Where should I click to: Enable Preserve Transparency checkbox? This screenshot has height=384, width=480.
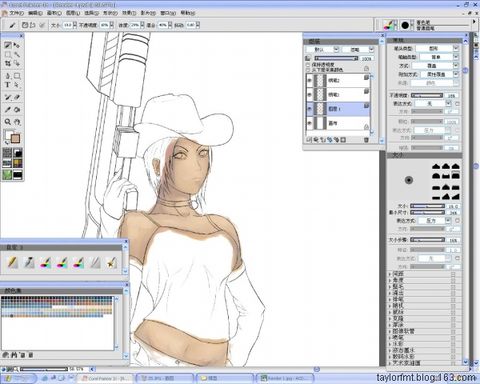(x=308, y=65)
